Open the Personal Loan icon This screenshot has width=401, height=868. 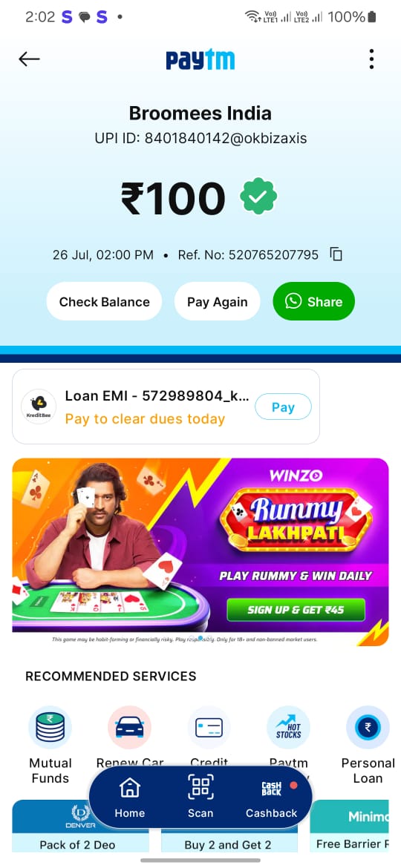point(368,727)
